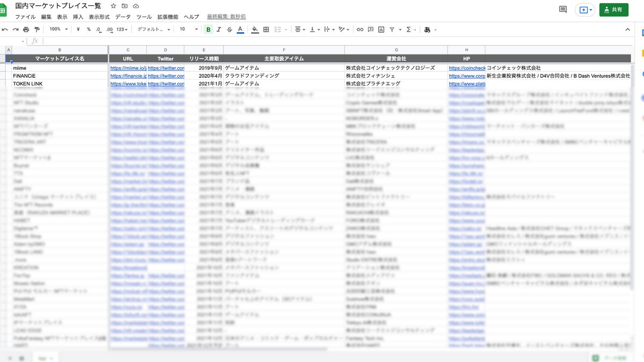644x362 pixels.
Task: Toggle strikethrough formatting
Action: (x=229, y=29)
